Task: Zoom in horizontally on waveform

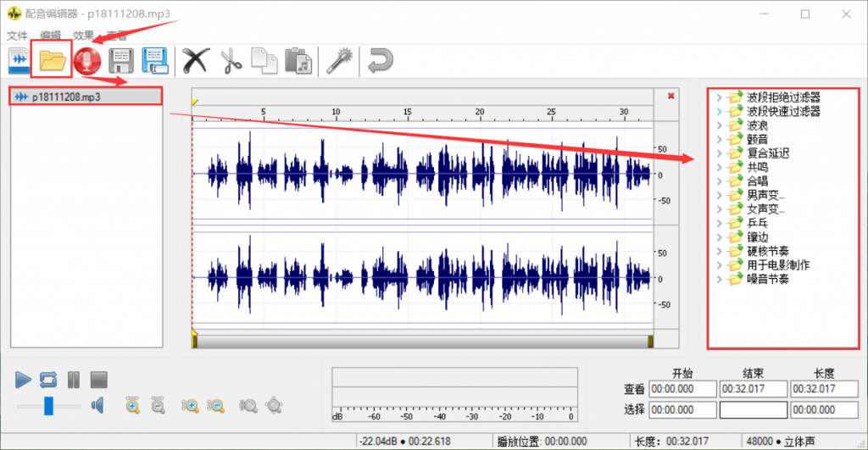Action: coord(132,405)
